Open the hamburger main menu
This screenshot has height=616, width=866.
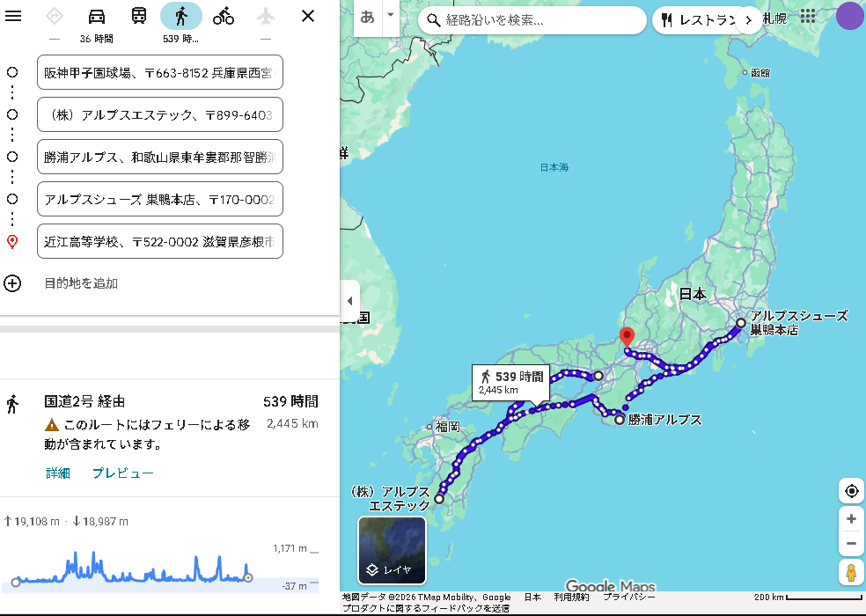pyautogui.click(x=13, y=16)
